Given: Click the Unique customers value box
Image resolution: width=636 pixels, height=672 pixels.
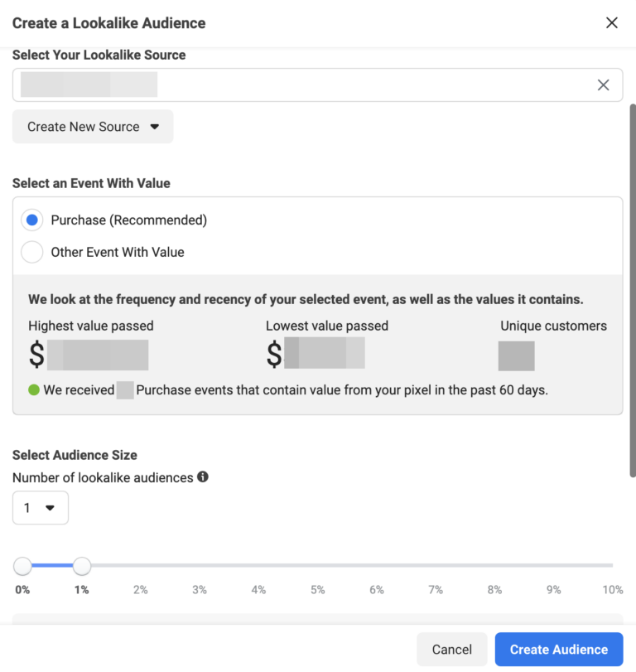Looking at the screenshot, I should coord(516,355).
